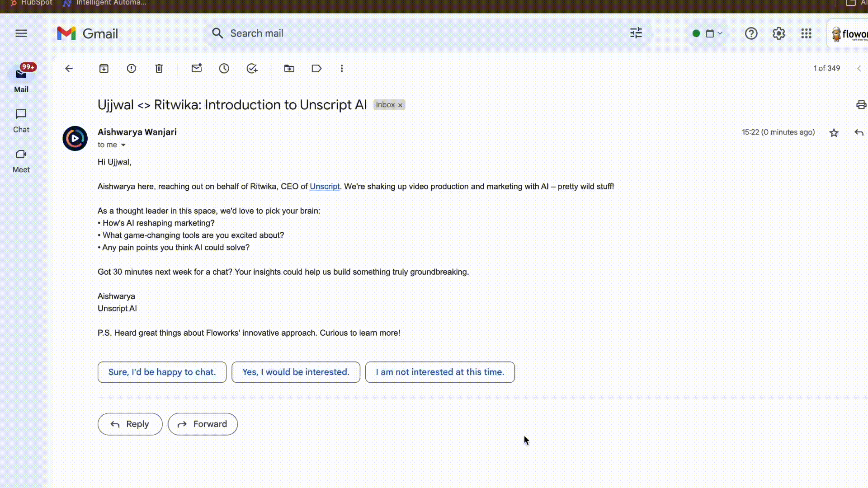The height and width of the screenshot is (488, 868).
Task: Choose smart reply 'Sure, I'd be happy to chat.'
Action: coord(162,372)
